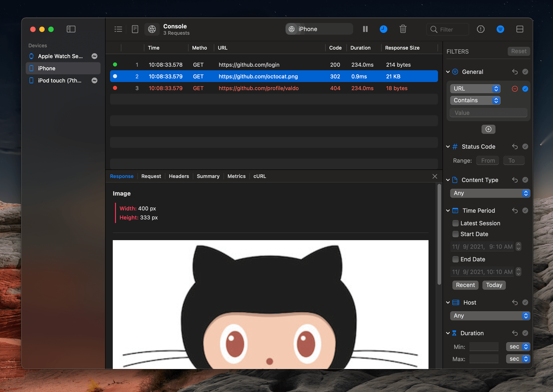
Task: Toggle the Host section checkmark
Action: point(525,303)
